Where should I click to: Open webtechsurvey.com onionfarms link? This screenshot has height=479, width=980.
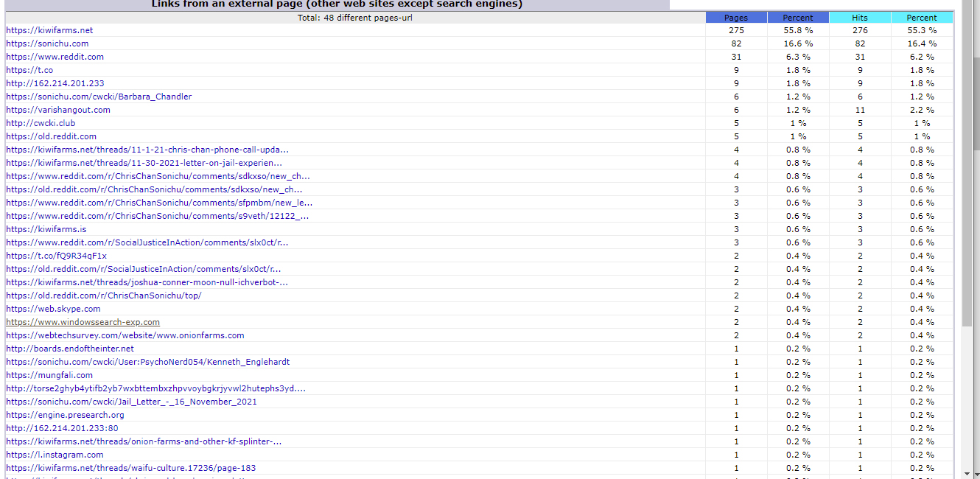click(x=125, y=335)
